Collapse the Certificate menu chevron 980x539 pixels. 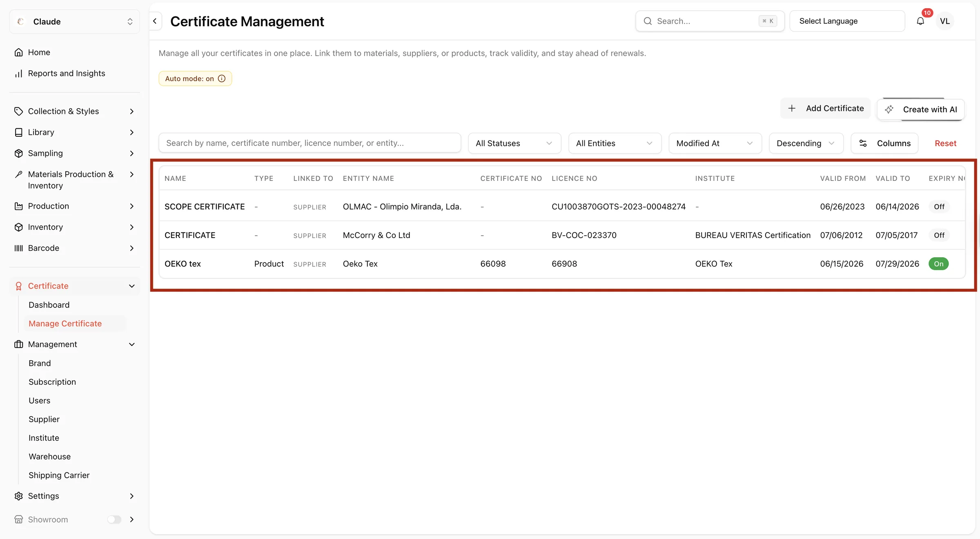pyautogui.click(x=132, y=286)
